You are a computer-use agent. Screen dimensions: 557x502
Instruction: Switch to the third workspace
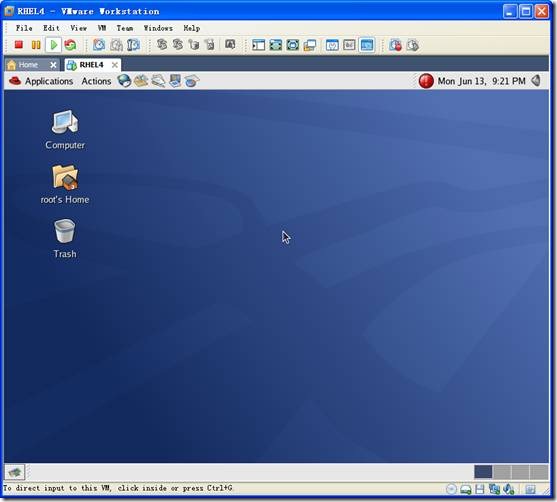click(x=520, y=472)
